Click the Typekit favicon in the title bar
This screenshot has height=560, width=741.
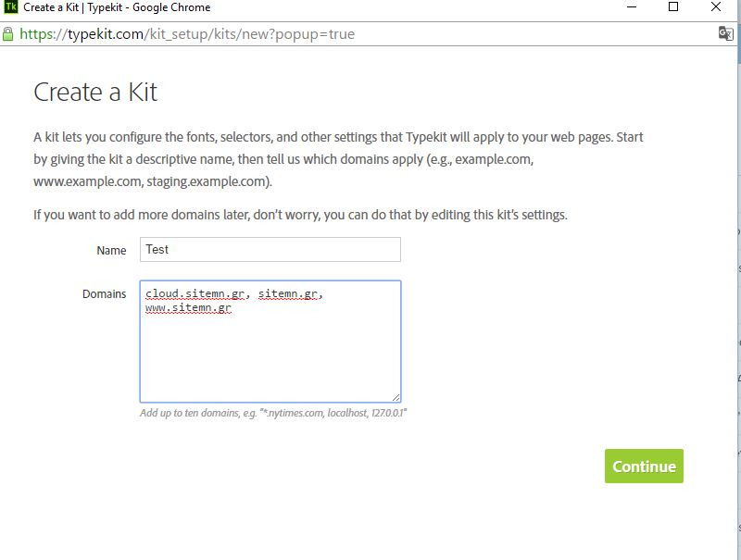click(x=10, y=7)
